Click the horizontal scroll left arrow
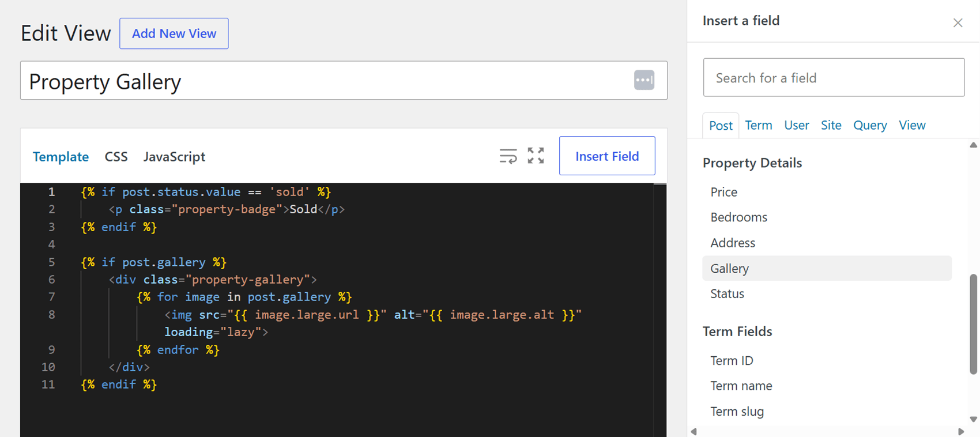 click(x=694, y=432)
